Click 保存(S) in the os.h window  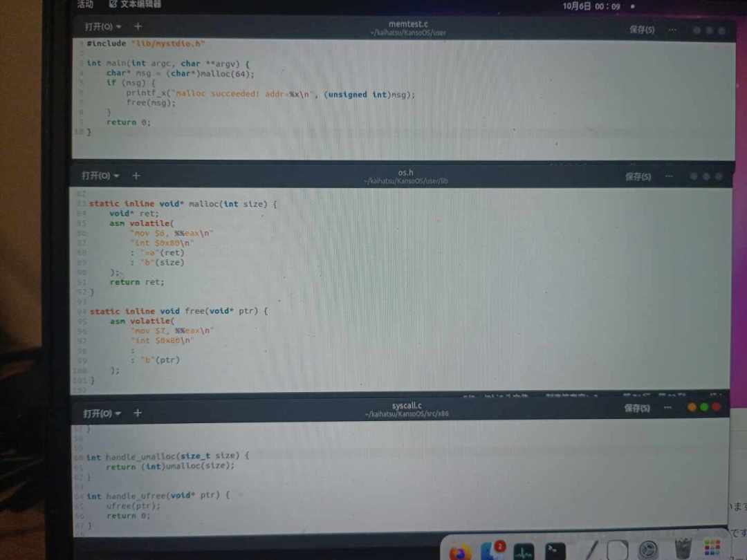click(x=638, y=177)
